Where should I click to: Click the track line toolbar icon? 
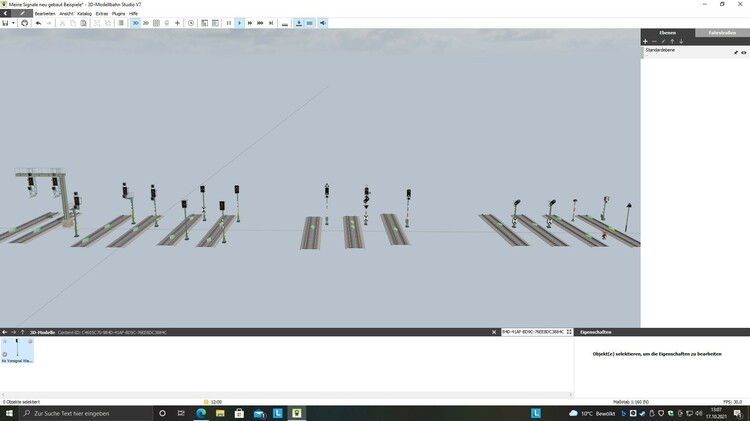pyautogui.click(x=285, y=23)
